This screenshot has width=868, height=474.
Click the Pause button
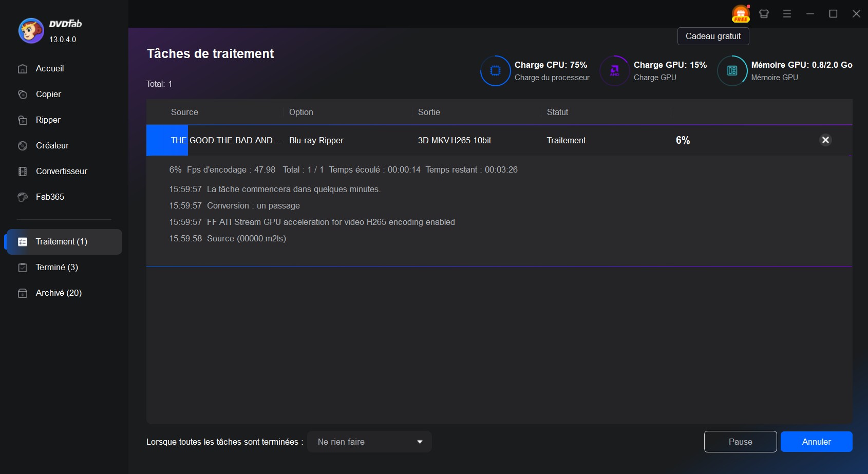[740, 442]
